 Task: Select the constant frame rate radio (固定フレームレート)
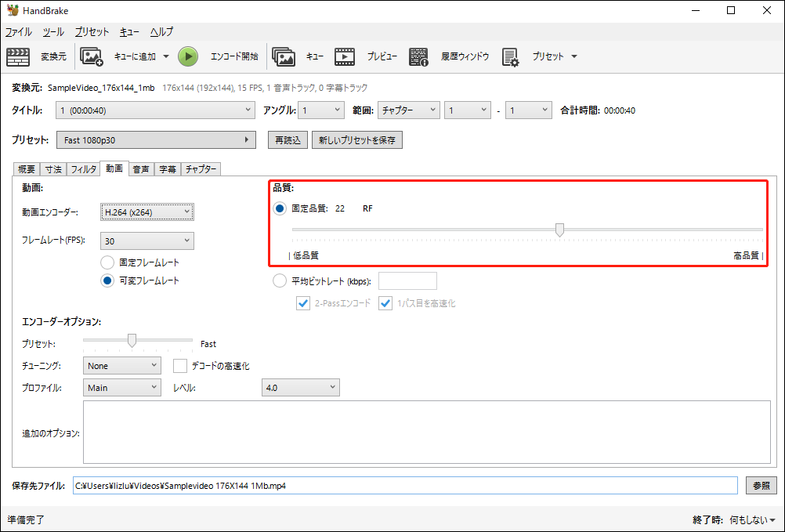coord(108,262)
